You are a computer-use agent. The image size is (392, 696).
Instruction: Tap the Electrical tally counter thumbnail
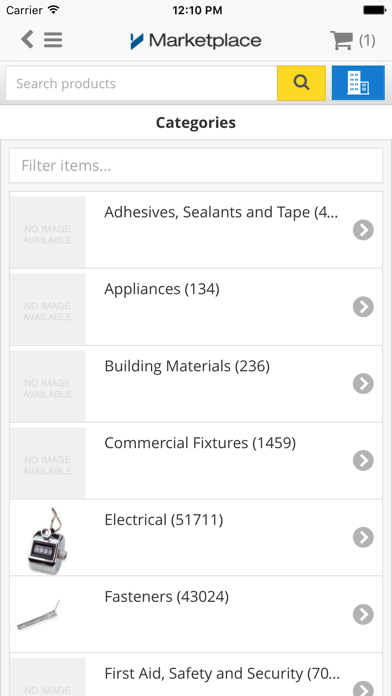tap(48, 539)
